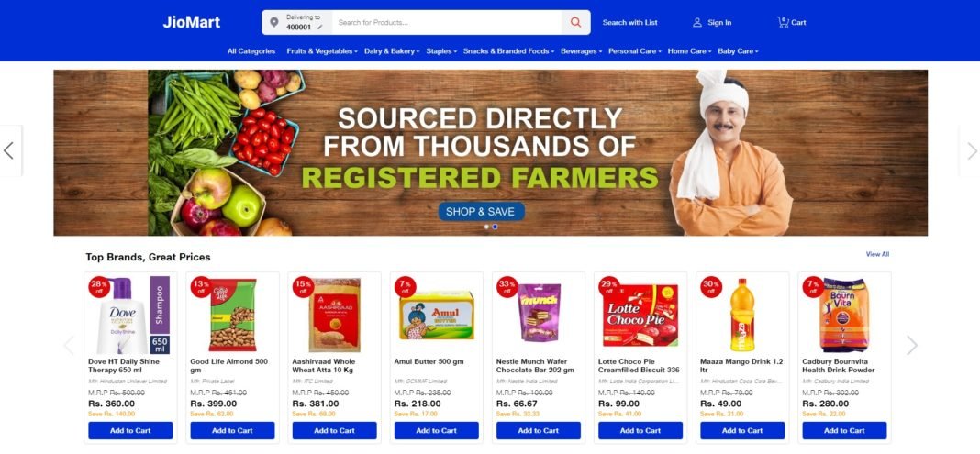This screenshot has height=454, width=980.
Task: Show the next products with the carousel arrow
Action: pos(912,346)
